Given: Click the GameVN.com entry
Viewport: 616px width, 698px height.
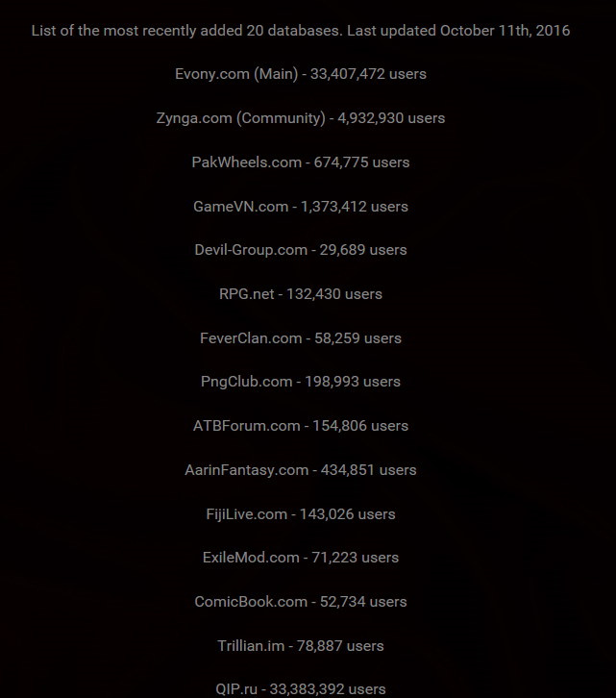Looking at the screenshot, I should 301,207.
